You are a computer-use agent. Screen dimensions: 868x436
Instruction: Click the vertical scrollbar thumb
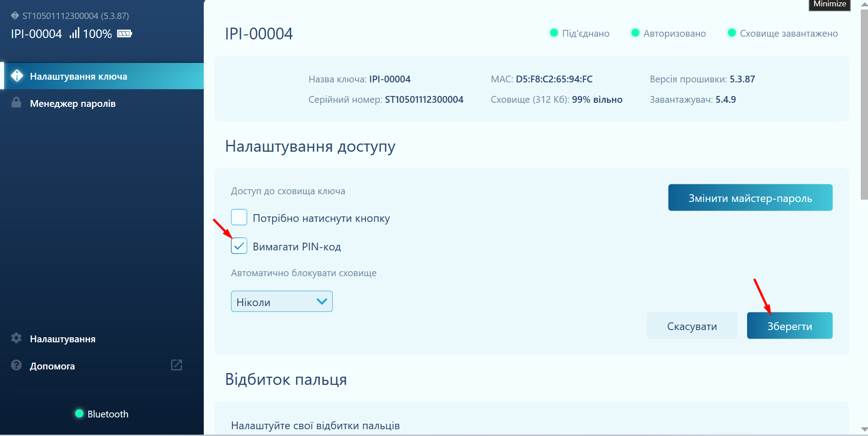[x=864, y=104]
